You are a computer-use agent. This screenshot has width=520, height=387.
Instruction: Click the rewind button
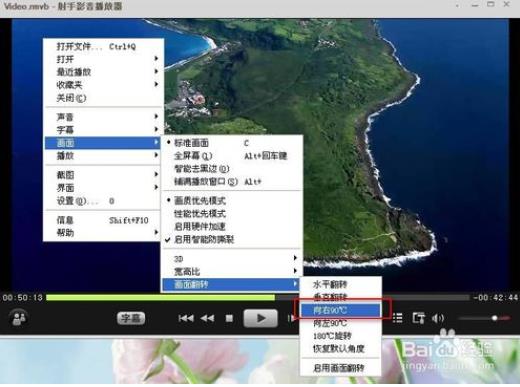coord(207,318)
